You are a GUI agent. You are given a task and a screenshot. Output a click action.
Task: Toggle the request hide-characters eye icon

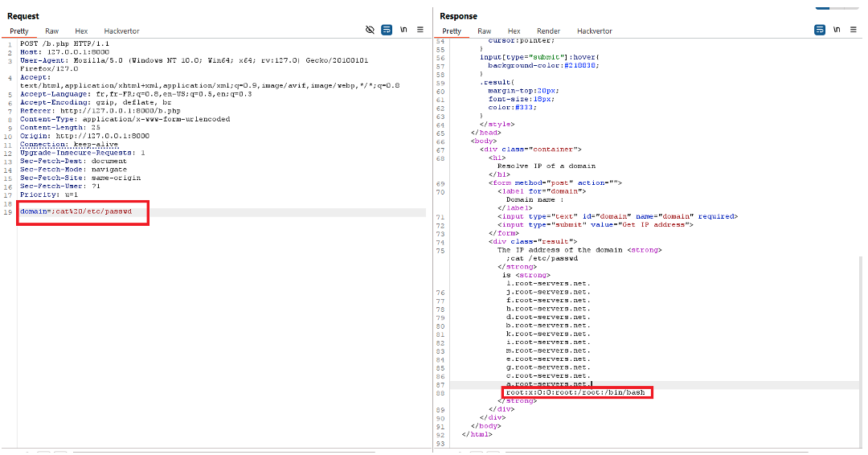(x=370, y=30)
